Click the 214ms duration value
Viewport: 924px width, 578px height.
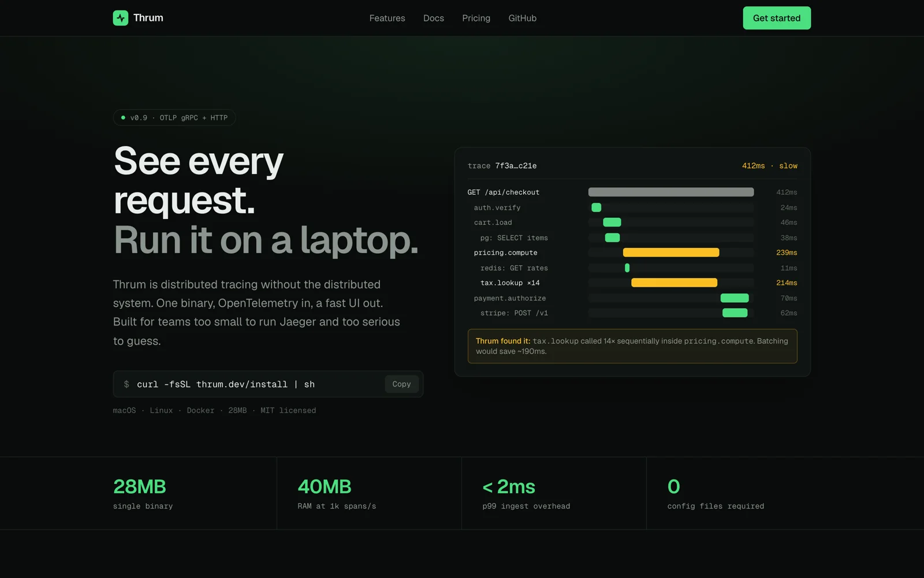787,283
